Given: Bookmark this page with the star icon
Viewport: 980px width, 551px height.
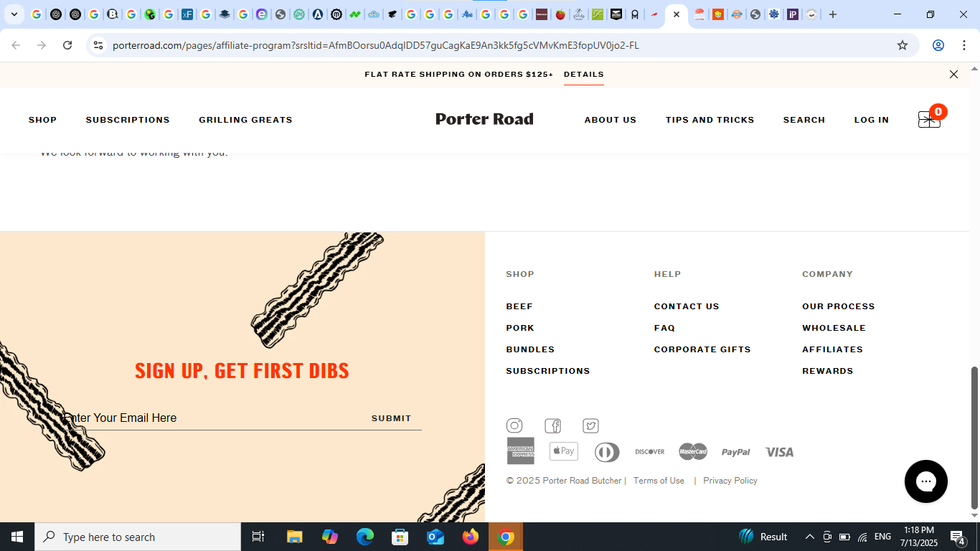Looking at the screenshot, I should (x=903, y=45).
